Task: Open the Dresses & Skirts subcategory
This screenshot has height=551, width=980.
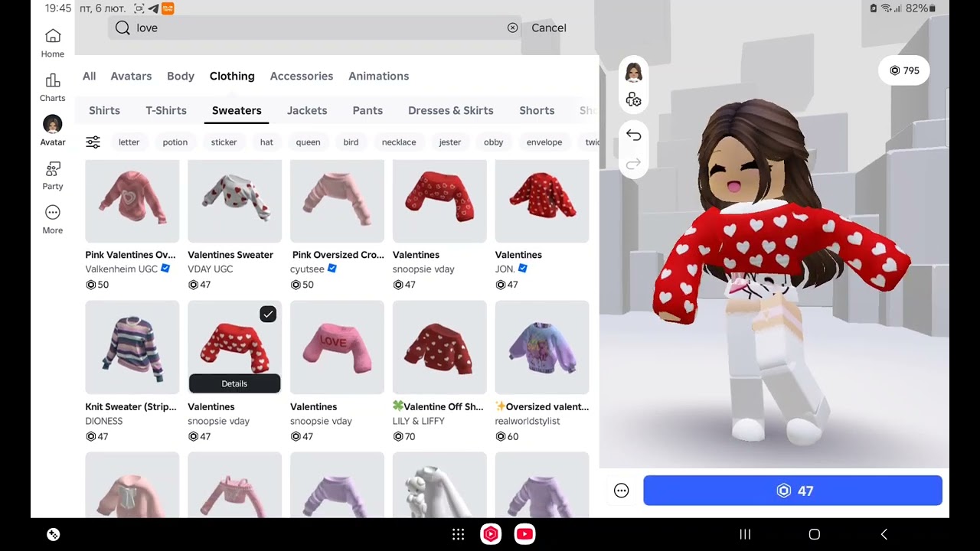Action: pyautogui.click(x=451, y=110)
